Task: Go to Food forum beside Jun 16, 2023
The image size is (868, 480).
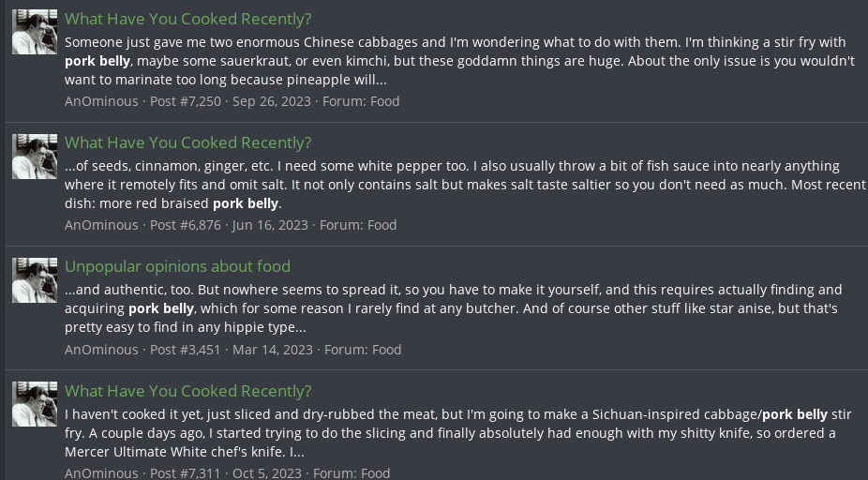Action: tap(382, 225)
